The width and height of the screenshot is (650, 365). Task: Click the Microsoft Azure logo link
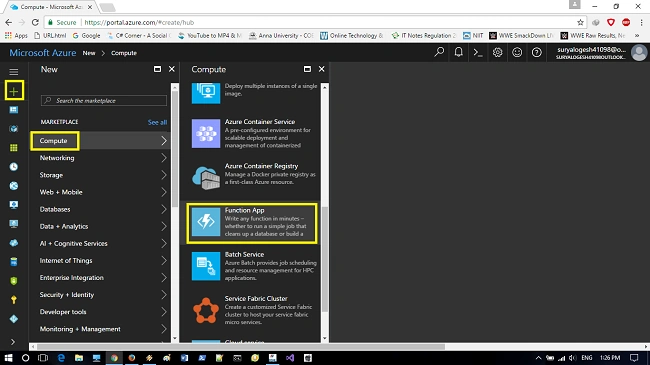click(x=43, y=53)
